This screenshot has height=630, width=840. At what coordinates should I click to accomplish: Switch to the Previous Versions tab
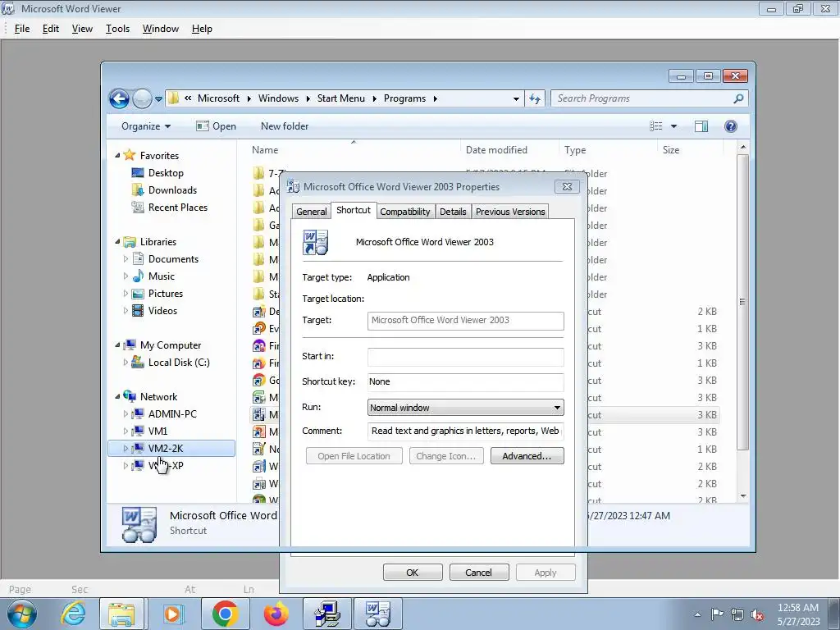[510, 212]
